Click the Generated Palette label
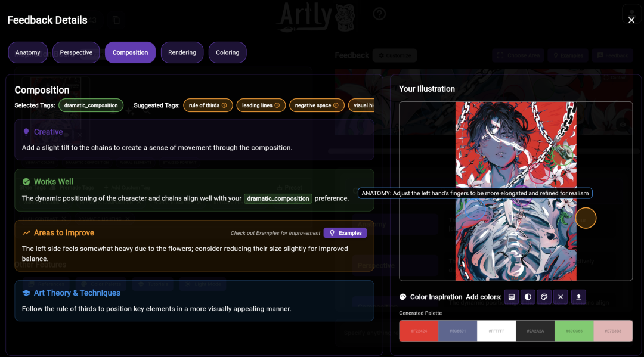This screenshot has height=357, width=644. click(x=420, y=313)
